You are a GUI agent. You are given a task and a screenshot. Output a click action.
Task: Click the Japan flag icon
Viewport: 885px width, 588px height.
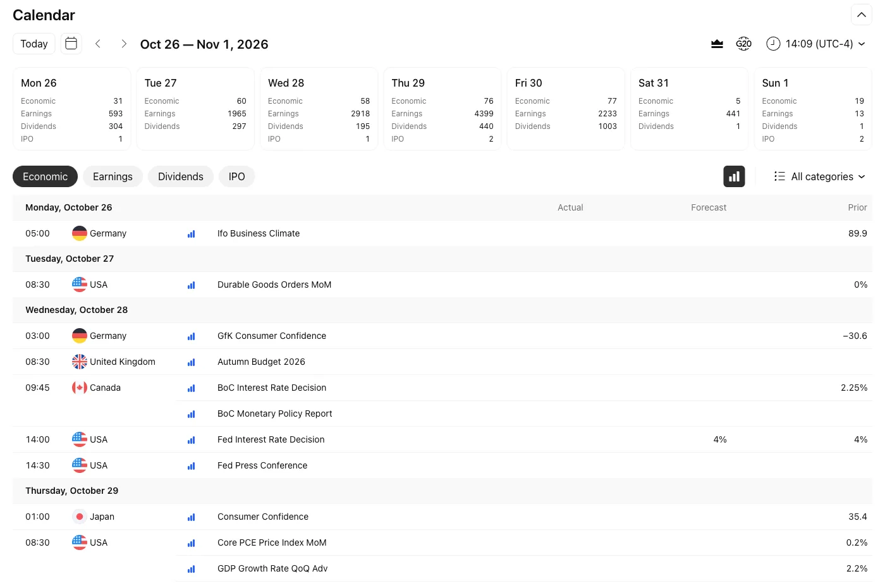[x=80, y=517]
